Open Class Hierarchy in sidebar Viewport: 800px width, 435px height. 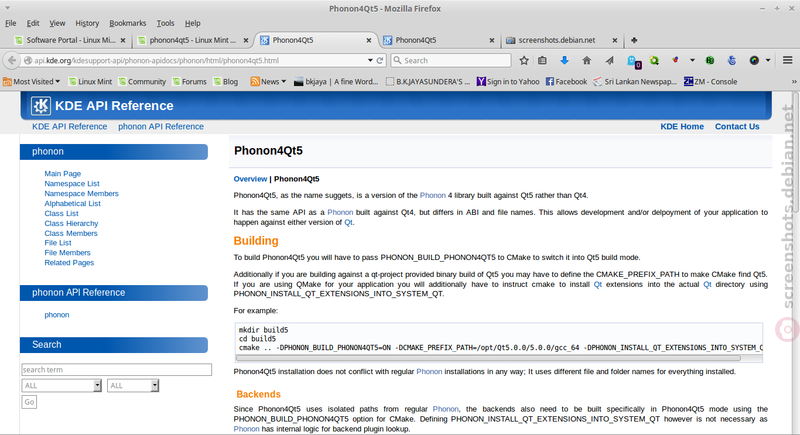pos(71,223)
